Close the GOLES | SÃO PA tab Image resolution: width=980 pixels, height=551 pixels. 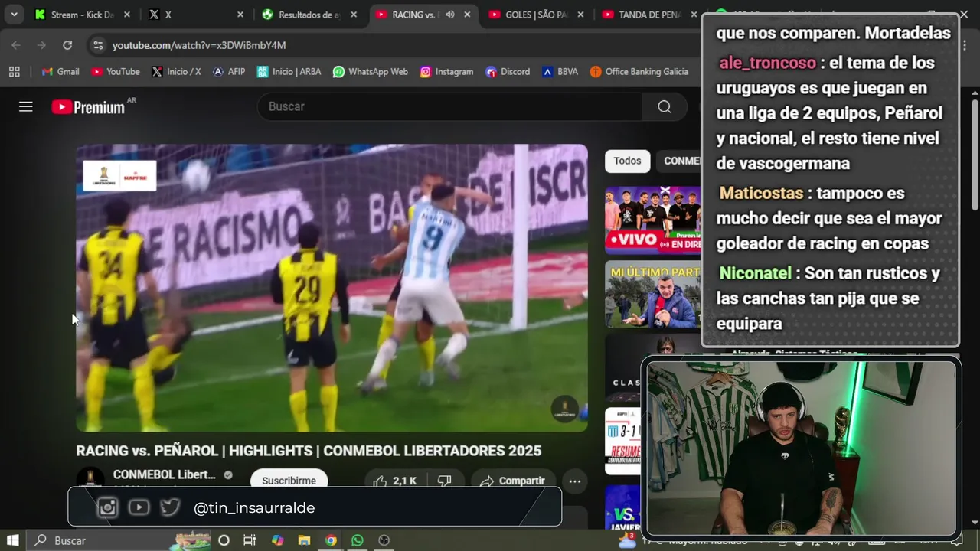(x=580, y=15)
